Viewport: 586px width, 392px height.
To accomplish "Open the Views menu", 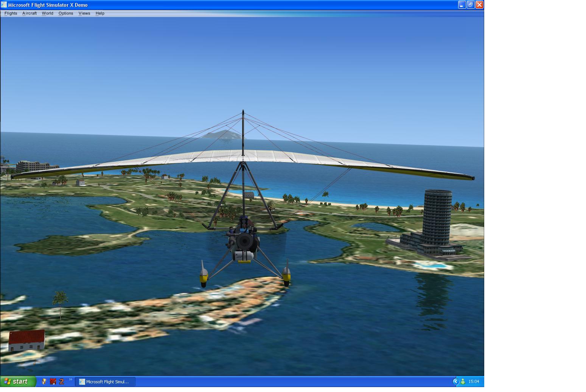I will (x=84, y=13).
